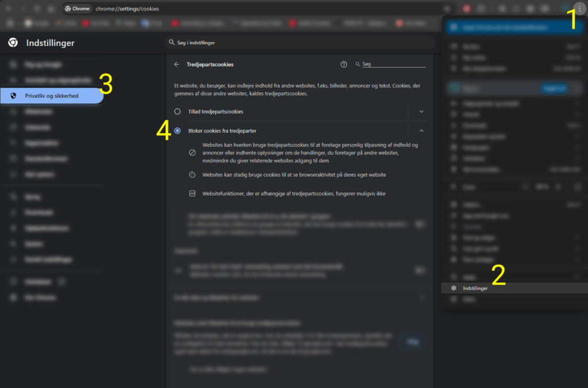Click the magnifier in Søg i indstillinger

click(x=171, y=43)
